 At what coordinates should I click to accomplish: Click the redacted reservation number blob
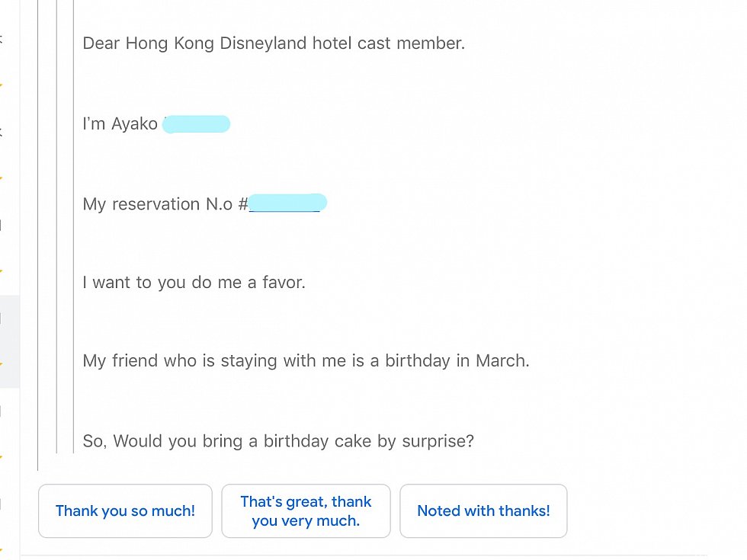point(288,203)
